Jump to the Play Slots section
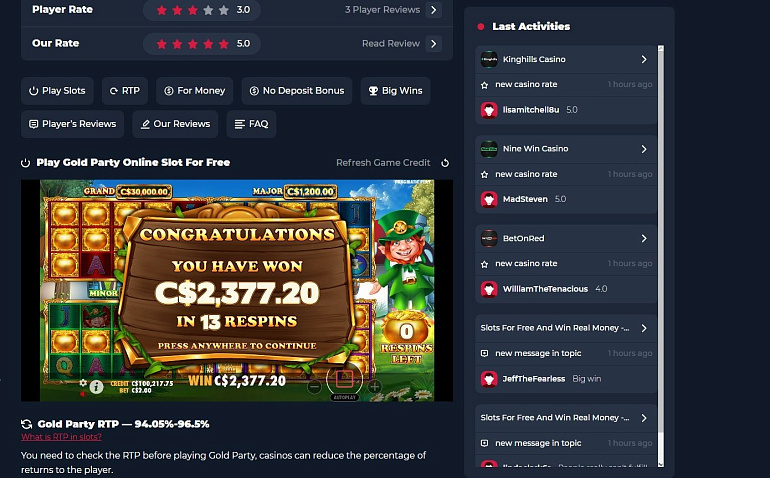 57,91
